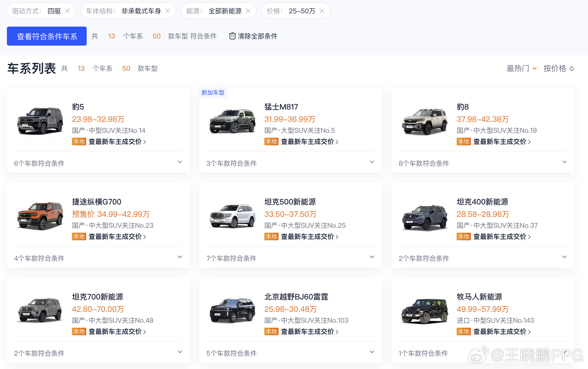
Task: Open 猛士M817 查最新车主成交价 link
Action: [309, 142]
